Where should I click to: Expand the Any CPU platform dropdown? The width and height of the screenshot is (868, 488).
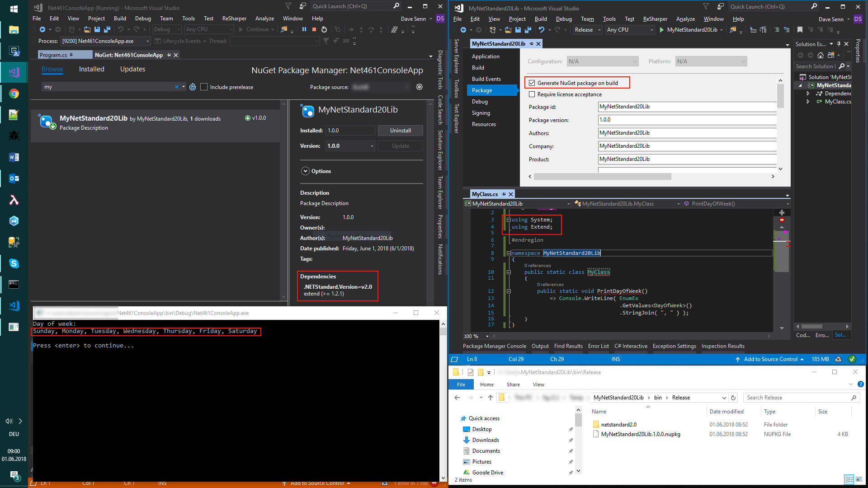[x=629, y=30]
